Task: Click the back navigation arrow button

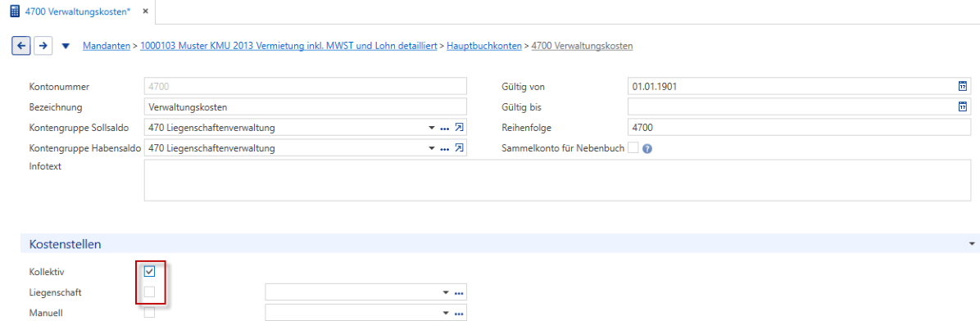Action: click(21, 46)
